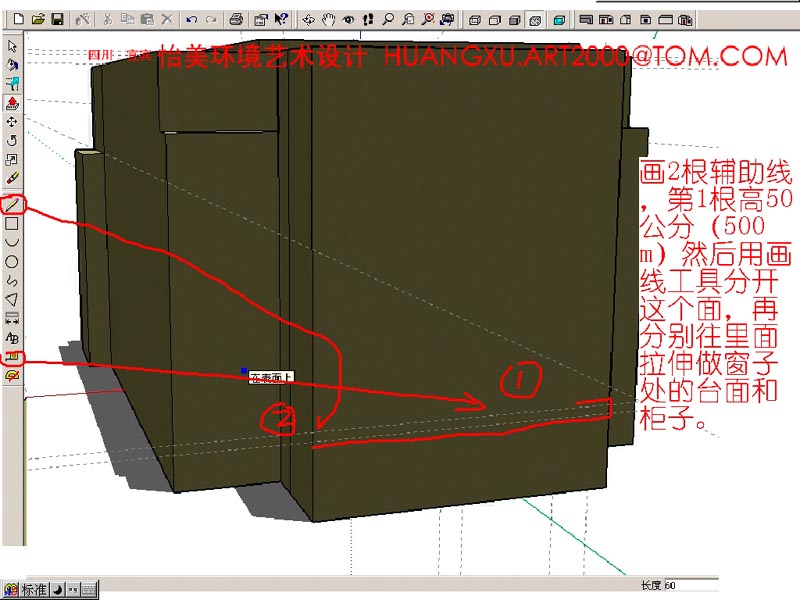Select the Polygon tool
800x600 pixels.
tap(12, 299)
